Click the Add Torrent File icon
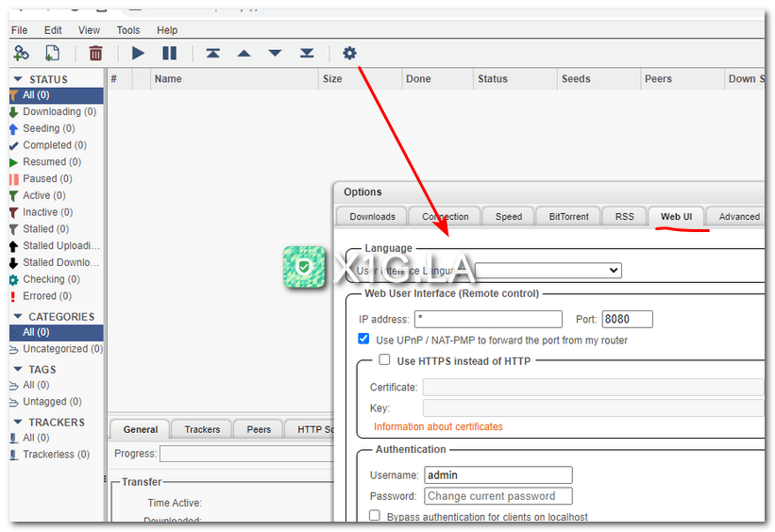 click(52, 53)
